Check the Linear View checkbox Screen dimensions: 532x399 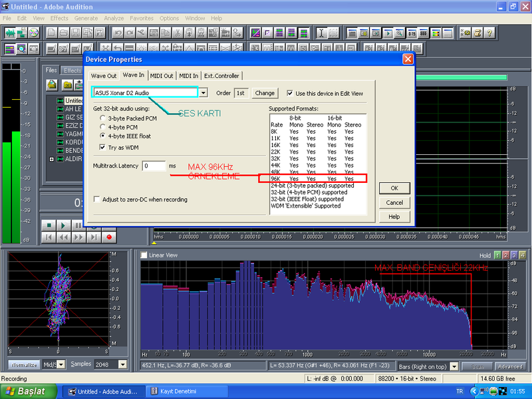tap(144, 255)
